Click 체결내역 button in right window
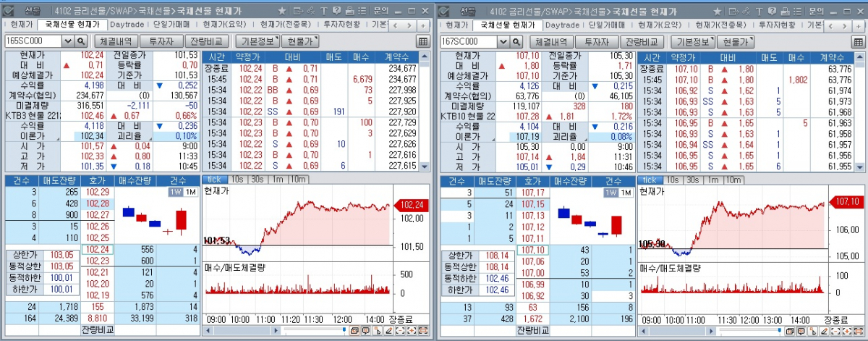 coord(551,42)
